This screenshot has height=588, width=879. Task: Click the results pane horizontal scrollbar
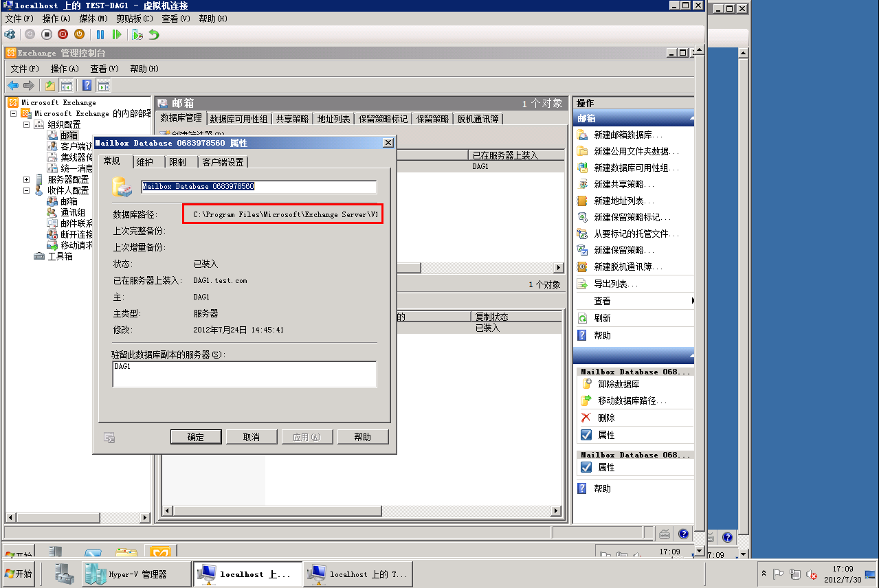[x=363, y=511]
